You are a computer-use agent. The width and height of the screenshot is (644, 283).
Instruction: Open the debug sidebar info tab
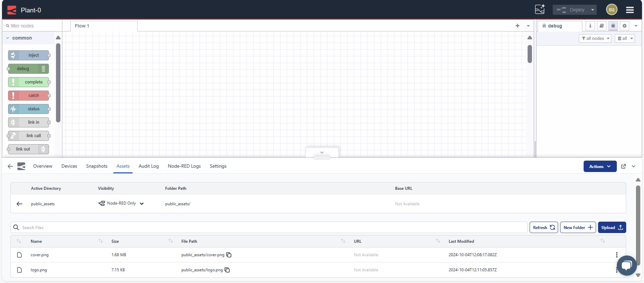coord(590,26)
